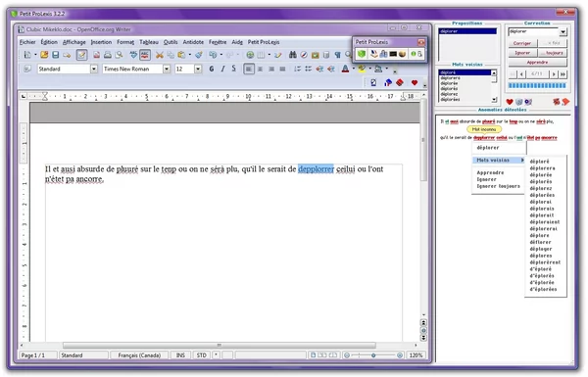This screenshot has height=377, width=588.
Task: Toggle underline S formatting
Action: pos(233,69)
